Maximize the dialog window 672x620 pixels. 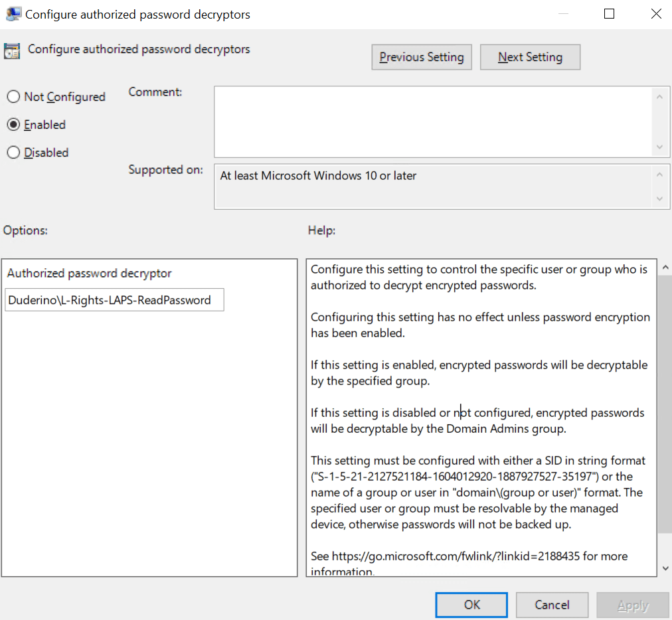click(x=609, y=14)
